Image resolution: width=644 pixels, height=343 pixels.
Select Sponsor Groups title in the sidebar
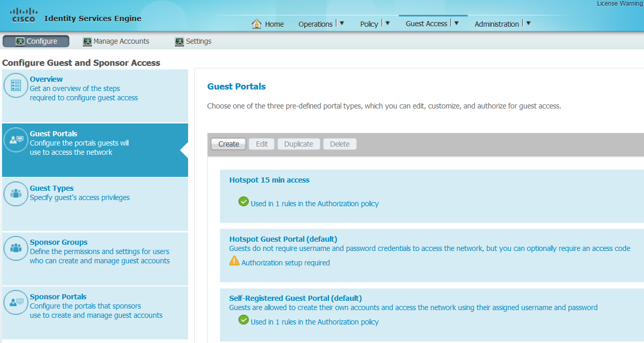(x=59, y=242)
